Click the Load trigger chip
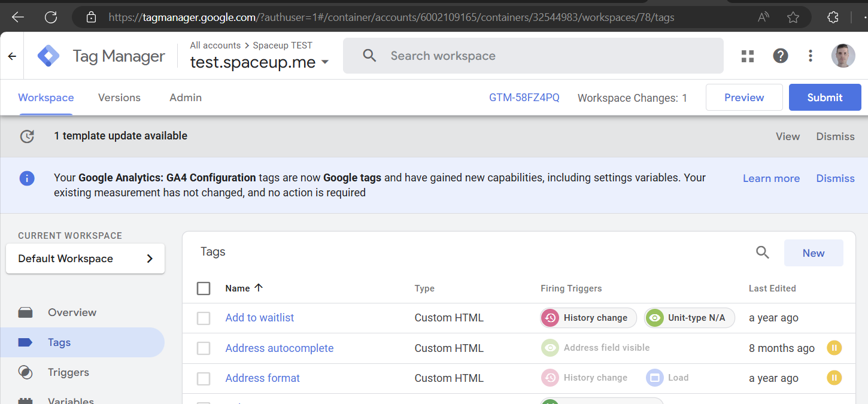Image resolution: width=868 pixels, height=404 pixels. pyautogui.click(x=668, y=378)
